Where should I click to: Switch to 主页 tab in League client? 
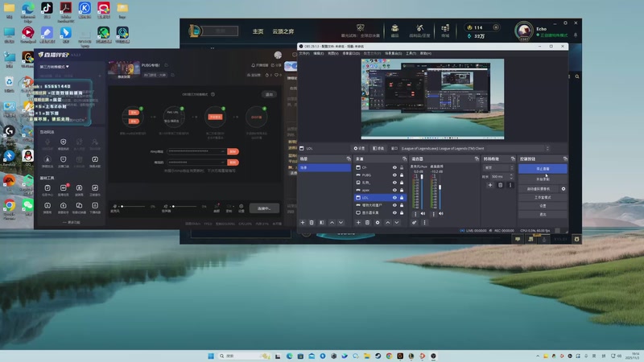tap(258, 31)
